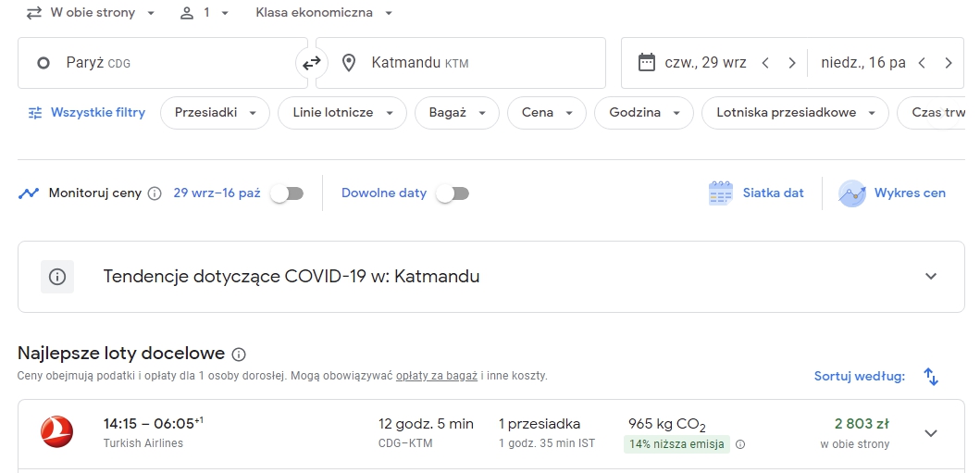
Task: Click the Katmandu location pin icon
Action: 349,63
